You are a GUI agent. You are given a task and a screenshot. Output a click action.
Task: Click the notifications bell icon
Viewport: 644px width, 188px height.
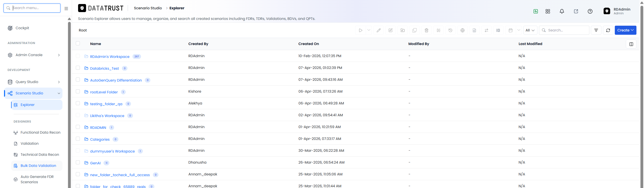point(562,11)
